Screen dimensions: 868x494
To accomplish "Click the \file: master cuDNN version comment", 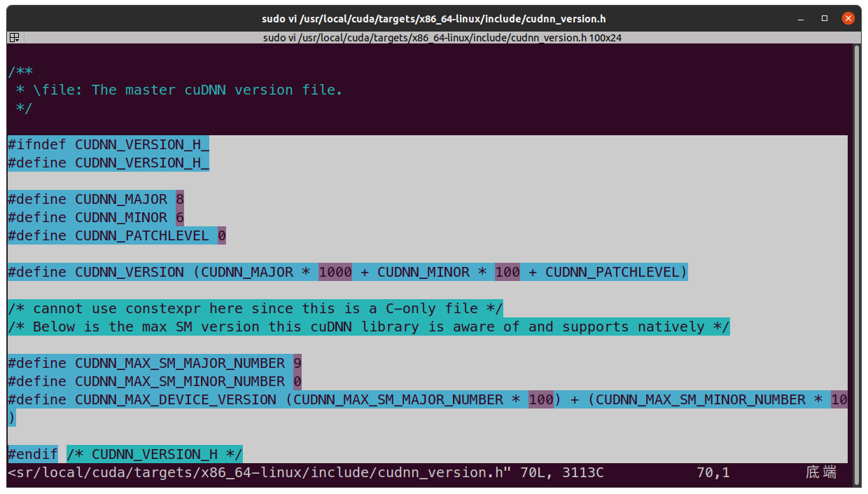I will coord(179,90).
